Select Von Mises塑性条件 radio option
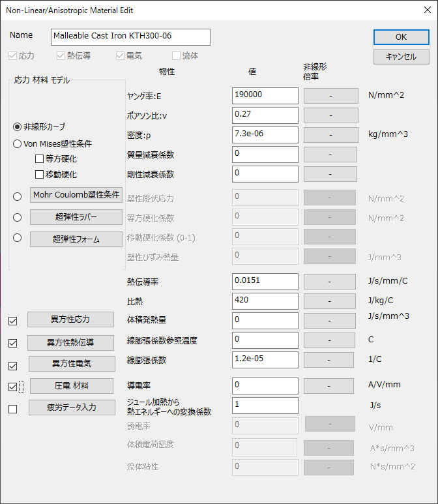The height and width of the screenshot is (504, 438). pos(18,143)
